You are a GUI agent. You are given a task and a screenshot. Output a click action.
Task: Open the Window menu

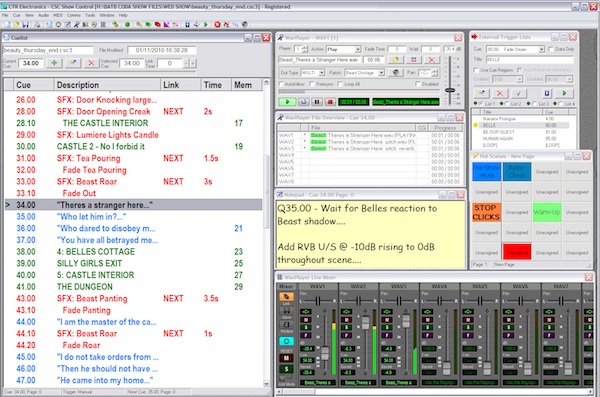click(107, 15)
